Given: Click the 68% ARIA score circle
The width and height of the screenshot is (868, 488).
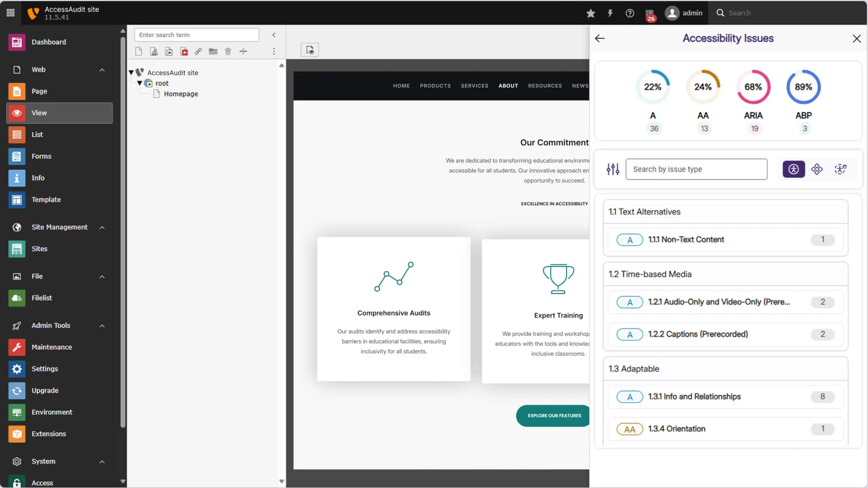Looking at the screenshot, I should point(753,87).
